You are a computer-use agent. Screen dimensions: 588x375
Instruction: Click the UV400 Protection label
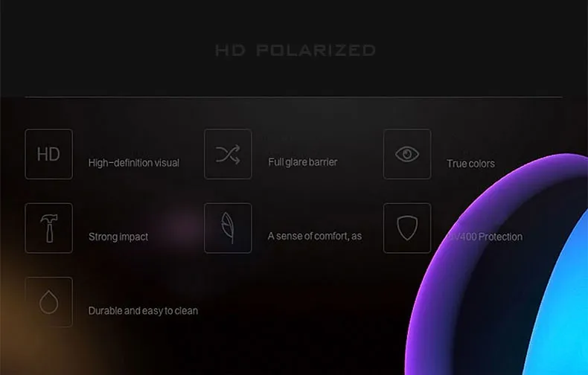pos(485,237)
